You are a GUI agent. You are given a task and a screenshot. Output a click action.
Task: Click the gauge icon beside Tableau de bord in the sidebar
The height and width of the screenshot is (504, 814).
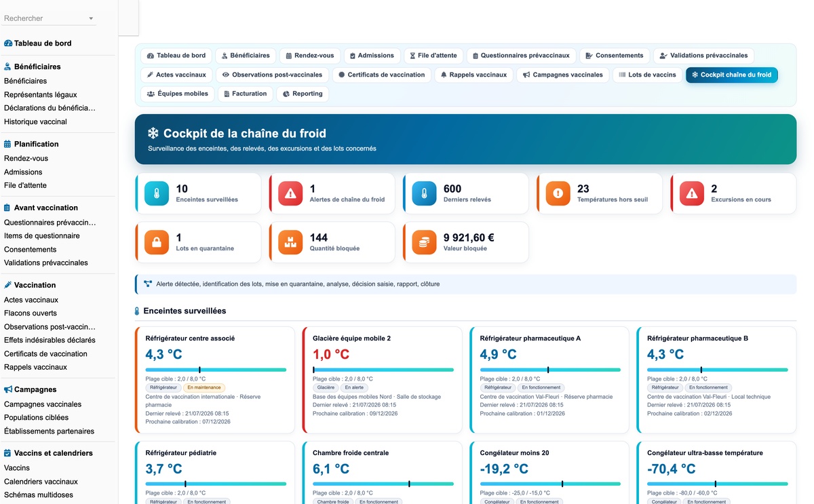click(8, 43)
